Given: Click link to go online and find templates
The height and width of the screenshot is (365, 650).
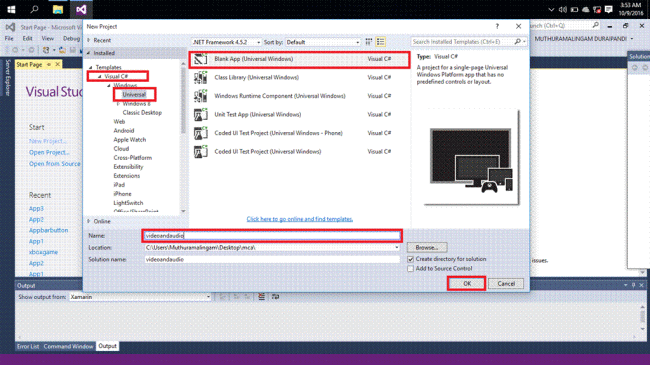Looking at the screenshot, I should [300, 219].
